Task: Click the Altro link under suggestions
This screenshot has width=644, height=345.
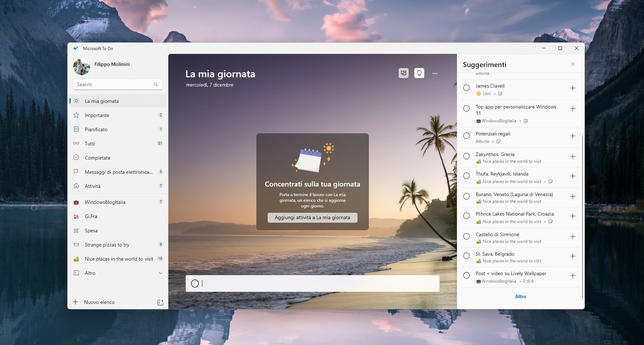Action: 520,296
